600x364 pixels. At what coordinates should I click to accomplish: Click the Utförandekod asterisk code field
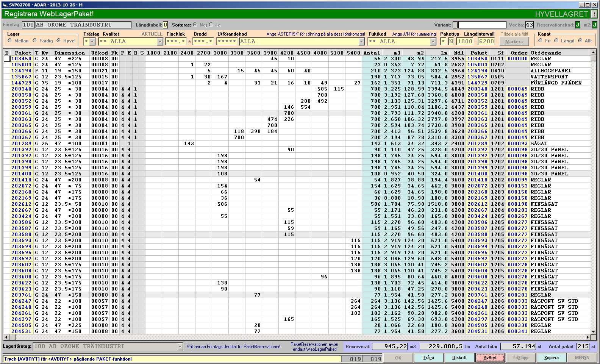point(227,41)
